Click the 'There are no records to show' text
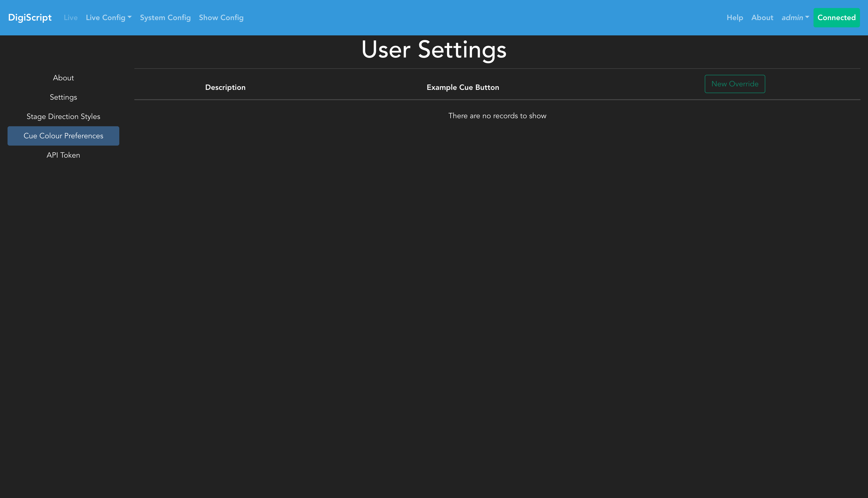The image size is (868, 498). 497,116
